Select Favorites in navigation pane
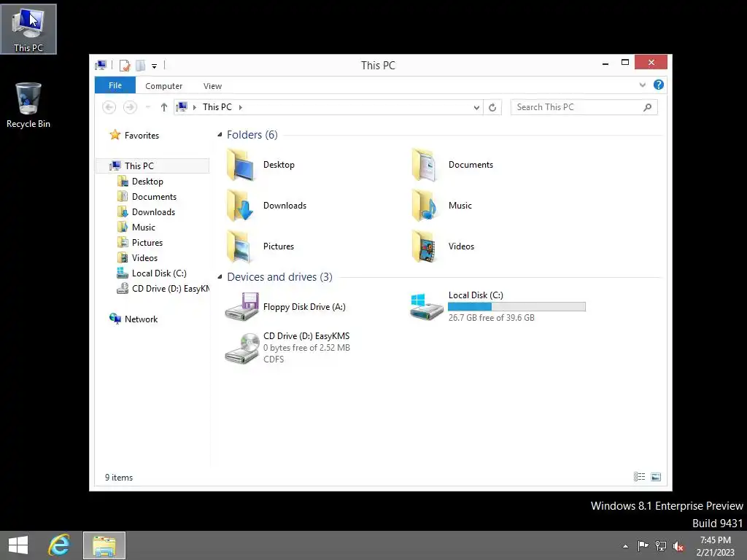 click(x=134, y=135)
